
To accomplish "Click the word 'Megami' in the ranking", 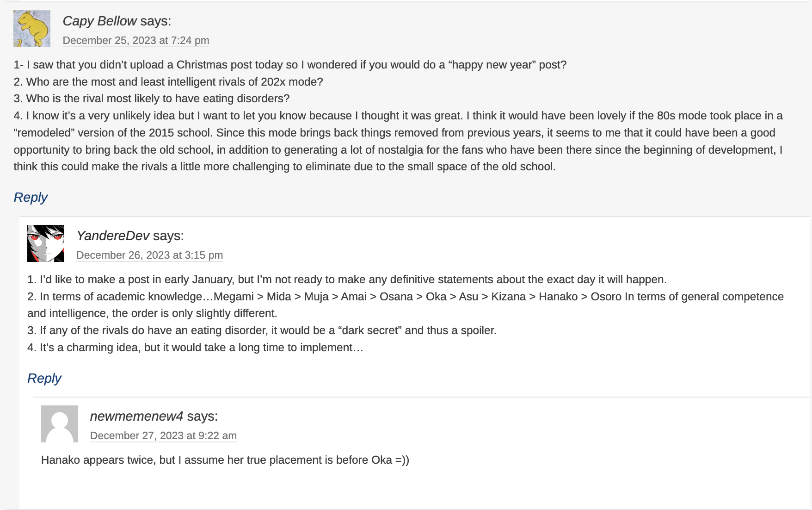I will (x=234, y=297).
